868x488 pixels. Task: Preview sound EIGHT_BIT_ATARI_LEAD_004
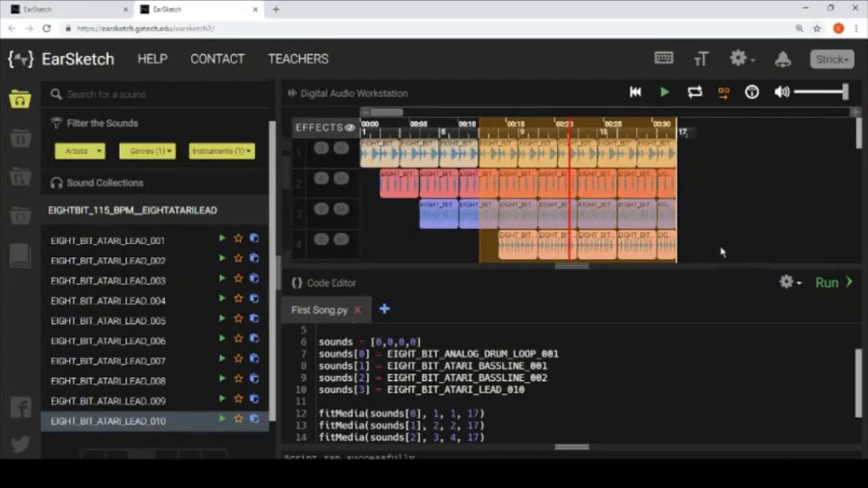[222, 299]
